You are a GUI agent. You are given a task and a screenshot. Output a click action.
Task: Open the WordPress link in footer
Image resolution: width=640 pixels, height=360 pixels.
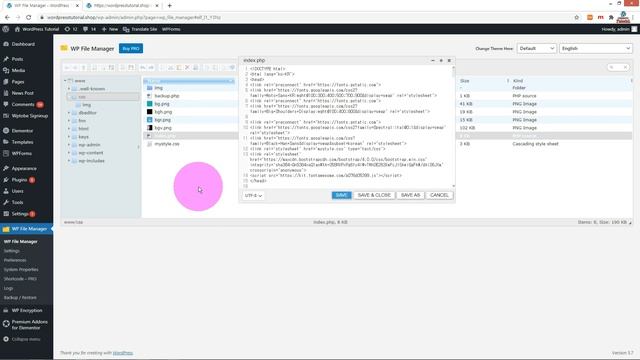[x=122, y=353]
